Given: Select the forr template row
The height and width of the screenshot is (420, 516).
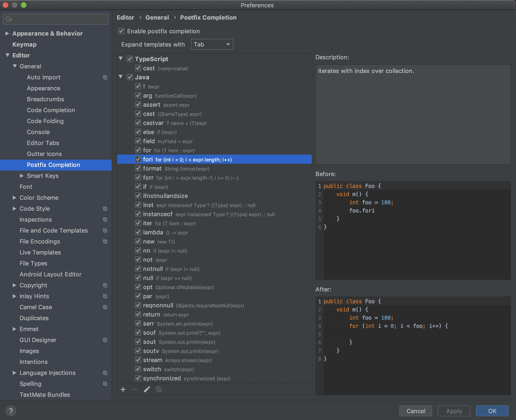Looking at the screenshot, I should point(214,178).
